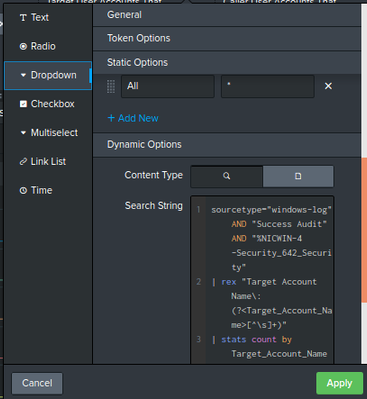
Task: Select the Radio input type
Action: pos(48,46)
